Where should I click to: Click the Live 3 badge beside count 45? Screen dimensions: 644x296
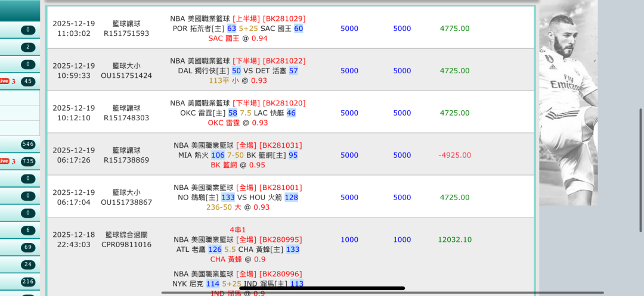7,81
